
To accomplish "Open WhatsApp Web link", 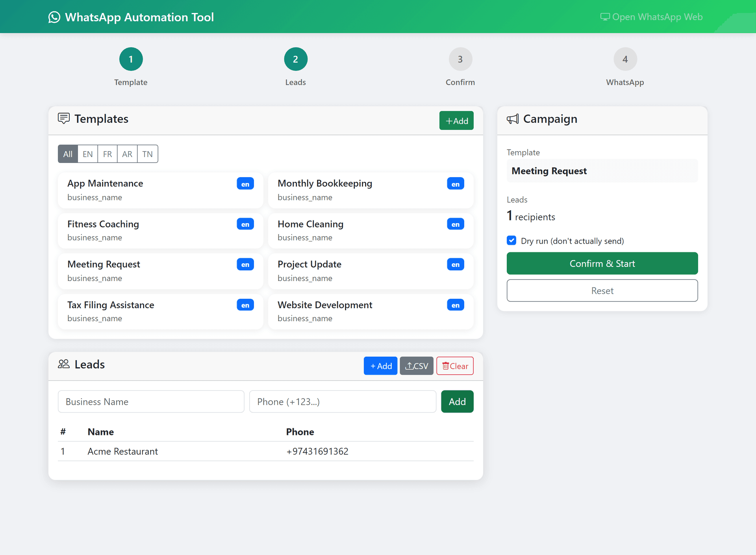I will coord(651,17).
